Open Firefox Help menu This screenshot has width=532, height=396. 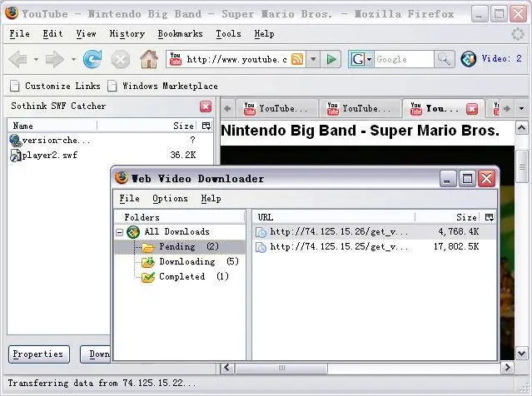point(264,34)
